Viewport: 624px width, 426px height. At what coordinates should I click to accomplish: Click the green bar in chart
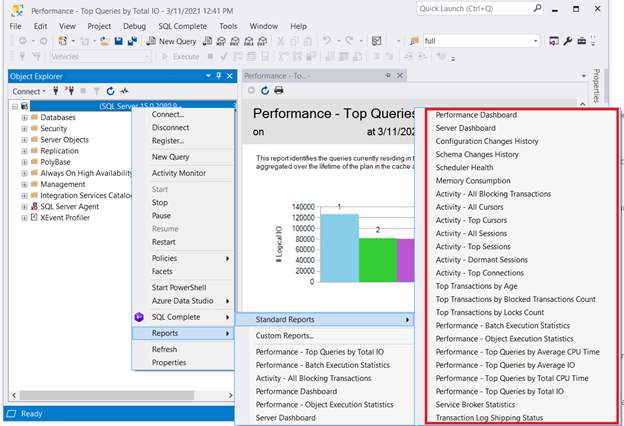[x=378, y=260]
